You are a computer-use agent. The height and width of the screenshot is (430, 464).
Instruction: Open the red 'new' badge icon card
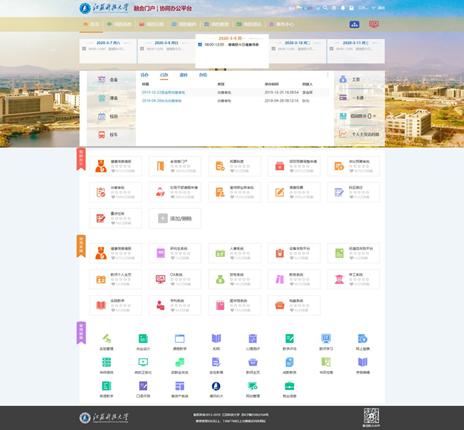point(175,192)
